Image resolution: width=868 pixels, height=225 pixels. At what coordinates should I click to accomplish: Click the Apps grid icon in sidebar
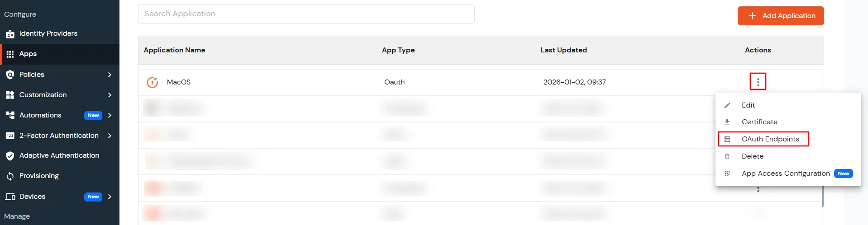(10, 54)
